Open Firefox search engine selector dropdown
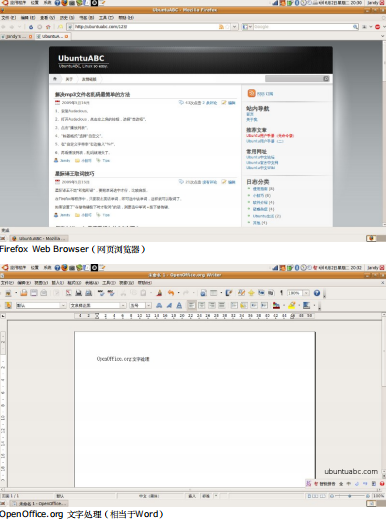The image size is (386, 522). [x=247, y=27]
